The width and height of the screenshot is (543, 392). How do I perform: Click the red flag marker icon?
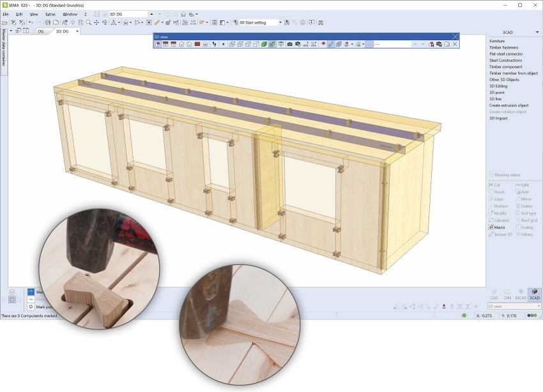click(323, 44)
